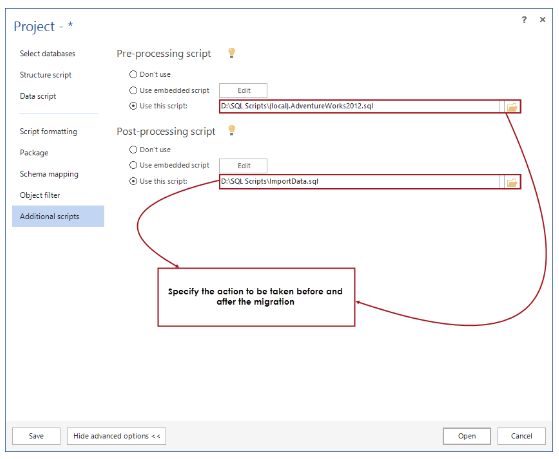Select Use this script for Pre-processing
This screenshot has width=559, height=459.
[x=133, y=106]
